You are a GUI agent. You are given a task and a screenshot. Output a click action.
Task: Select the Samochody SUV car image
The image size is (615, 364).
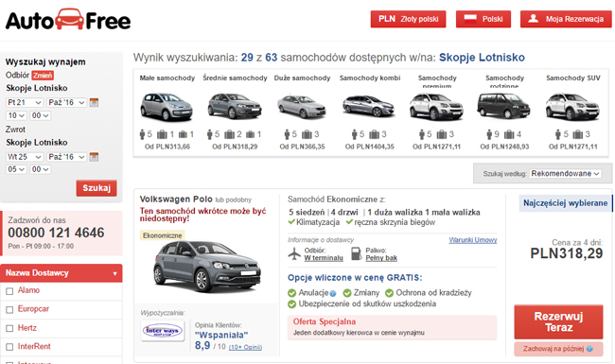coord(572,106)
